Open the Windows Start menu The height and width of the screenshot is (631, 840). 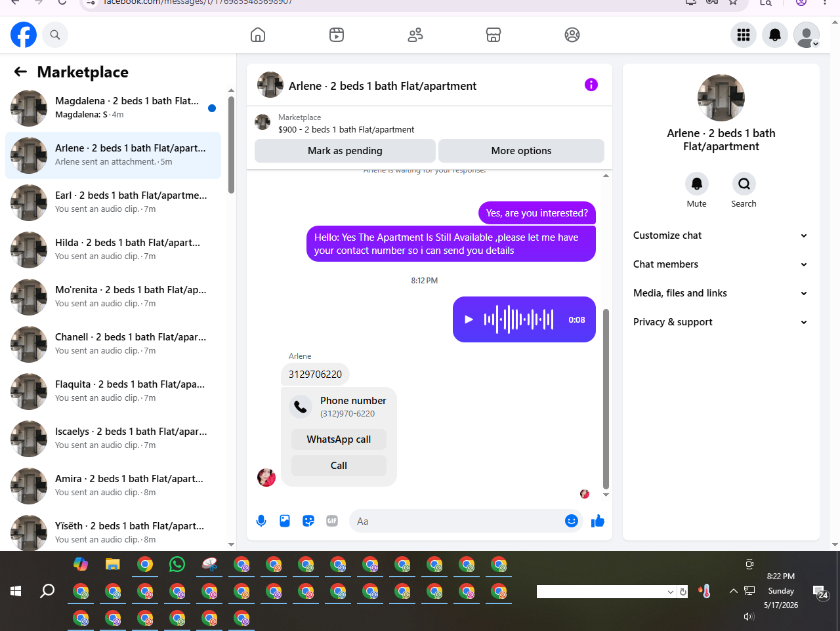(16, 591)
